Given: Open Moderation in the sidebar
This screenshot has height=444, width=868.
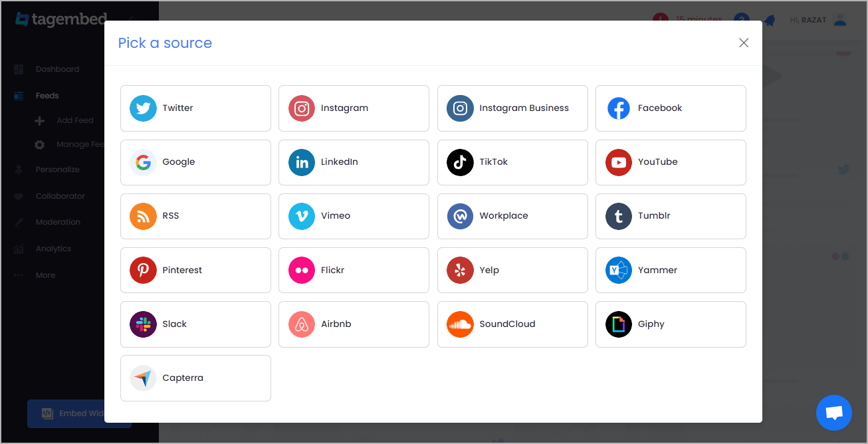Looking at the screenshot, I should (58, 222).
